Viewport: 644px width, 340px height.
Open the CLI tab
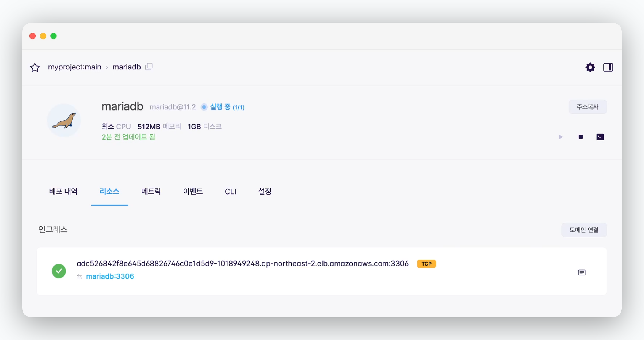click(x=230, y=192)
